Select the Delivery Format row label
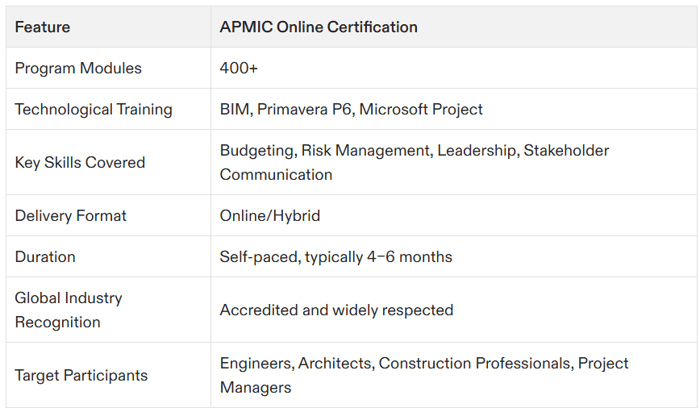This screenshot has width=700, height=412. click(70, 215)
